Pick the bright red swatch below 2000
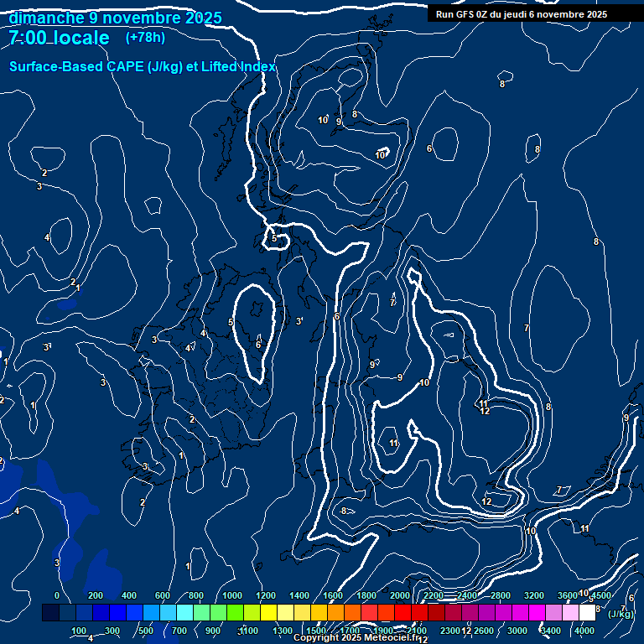 [402, 613]
